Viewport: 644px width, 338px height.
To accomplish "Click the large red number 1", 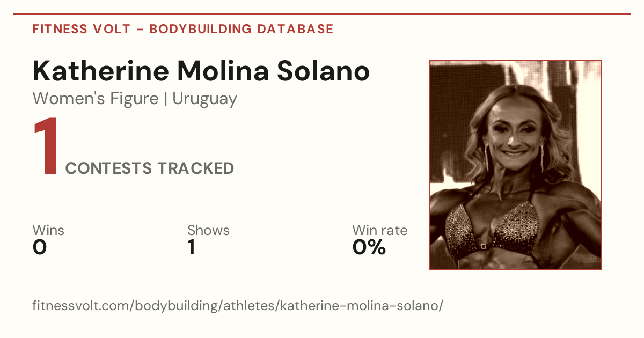I will point(45,147).
